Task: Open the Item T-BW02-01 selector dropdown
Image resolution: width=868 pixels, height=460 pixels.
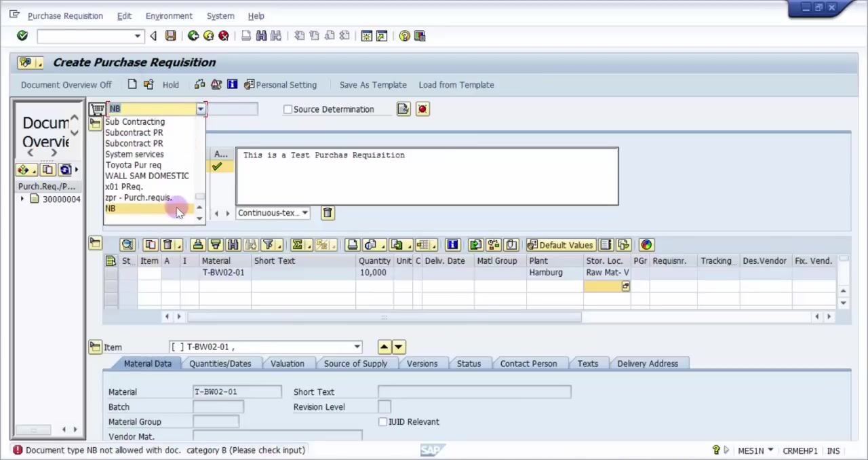Action: (x=357, y=347)
